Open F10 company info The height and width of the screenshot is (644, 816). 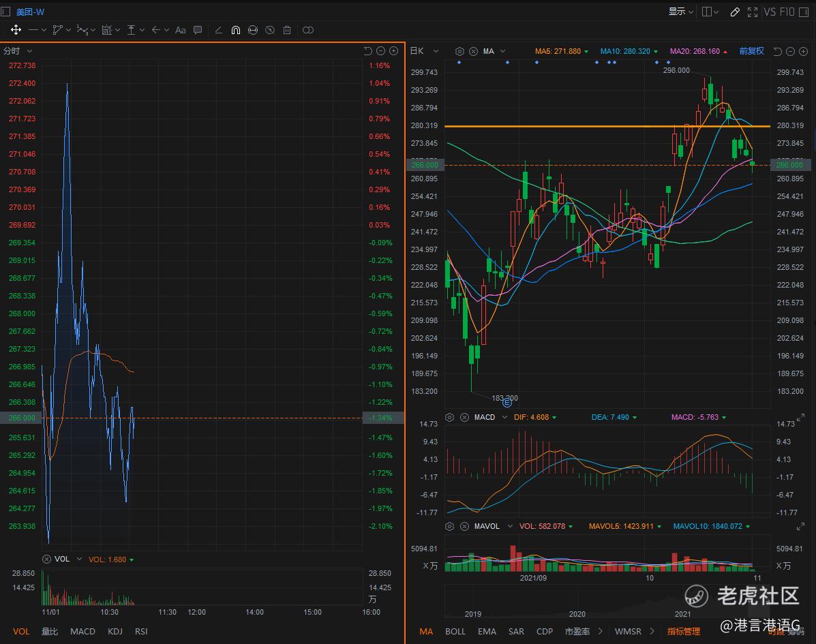click(x=787, y=12)
